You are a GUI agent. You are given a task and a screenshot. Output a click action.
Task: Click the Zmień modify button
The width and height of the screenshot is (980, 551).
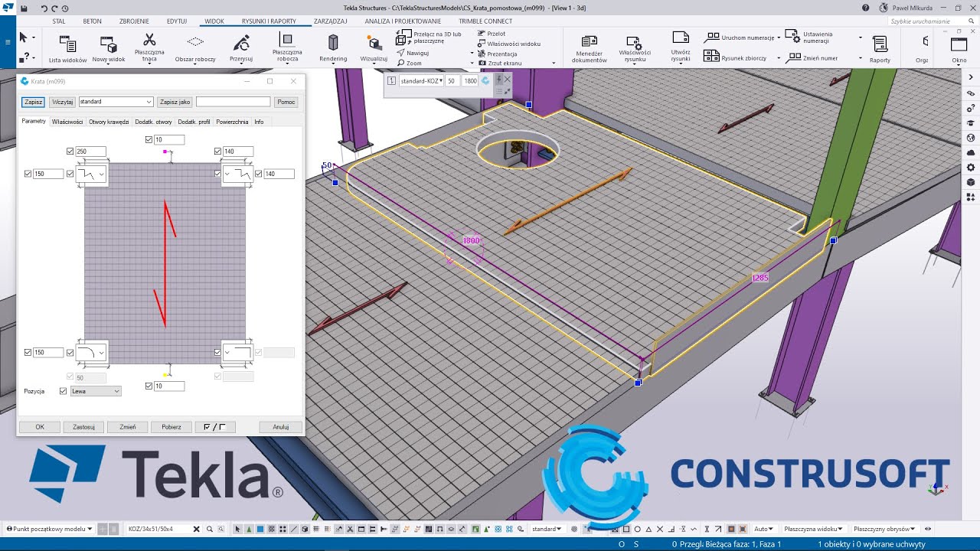(127, 427)
